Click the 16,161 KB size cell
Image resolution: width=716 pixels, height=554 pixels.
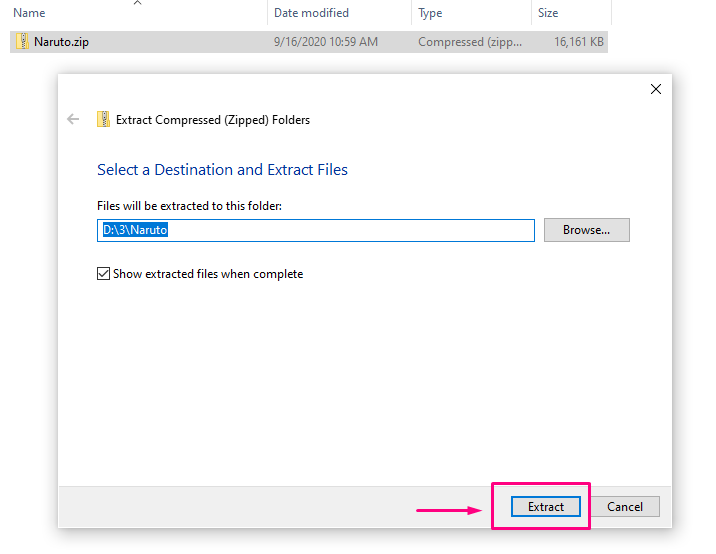pyautogui.click(x=579, y=42)
